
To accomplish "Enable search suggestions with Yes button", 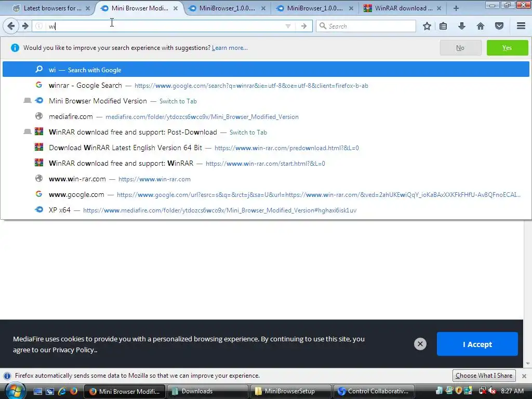I will point(507,48).
